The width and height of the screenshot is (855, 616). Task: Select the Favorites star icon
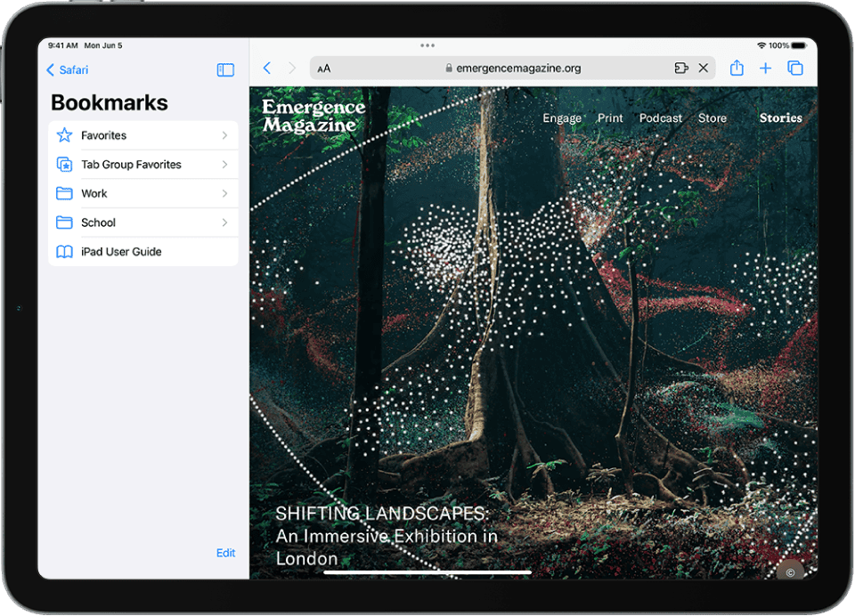tap(63, 134)
